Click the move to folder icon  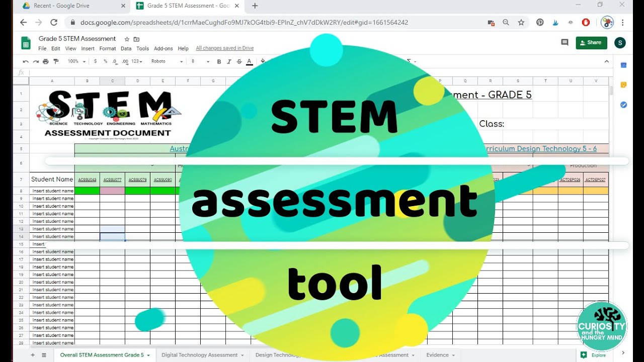(136, 39)
